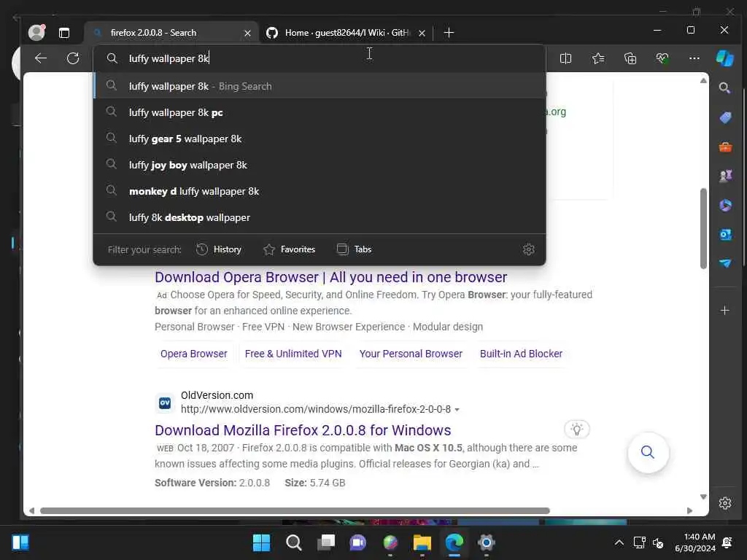Add sidebar app with plus icon

[724, 311]
